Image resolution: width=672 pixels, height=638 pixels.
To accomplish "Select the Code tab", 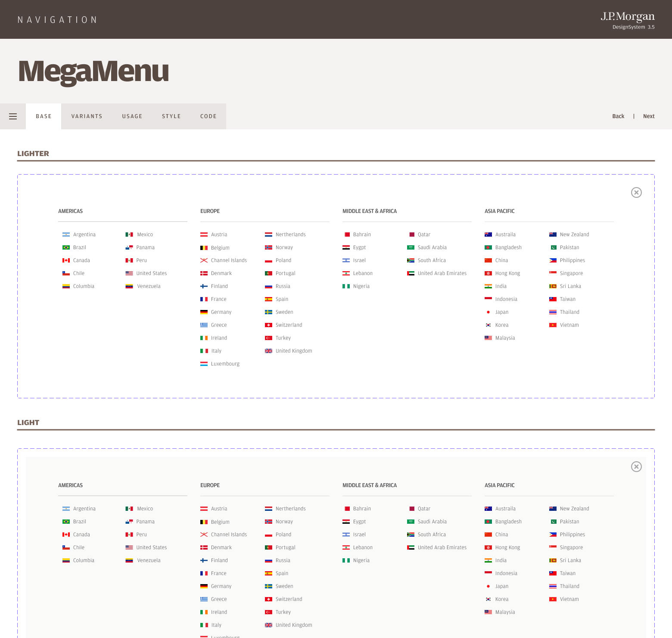I will click(208, 116).
